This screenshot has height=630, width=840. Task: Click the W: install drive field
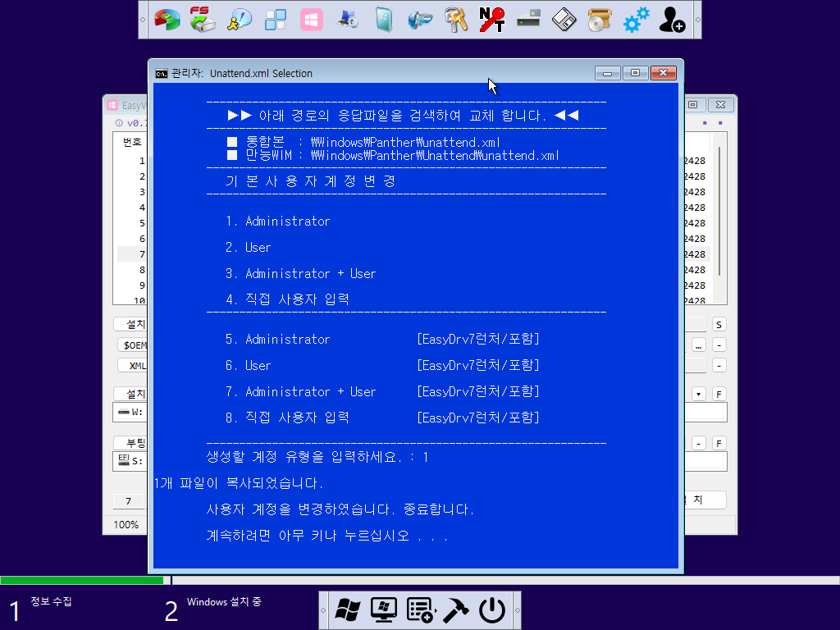pyautogui.click(x=130, y=412)
